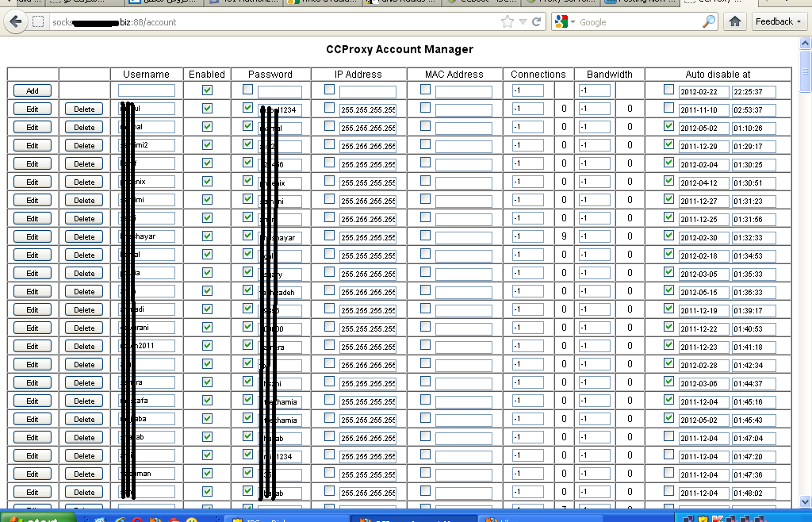Click the Auto disable at column header
Image resolution: width=812 pixels, height=522 pixels.
tap(718, 75)
